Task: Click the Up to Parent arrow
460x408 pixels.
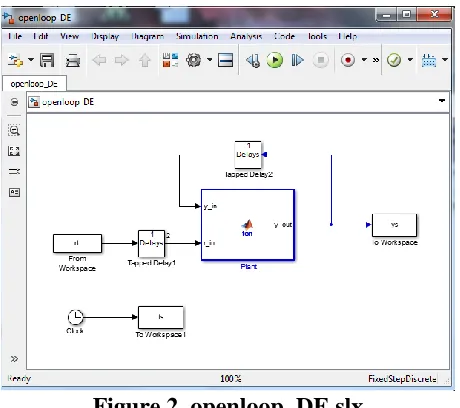Action: point(145,60)
